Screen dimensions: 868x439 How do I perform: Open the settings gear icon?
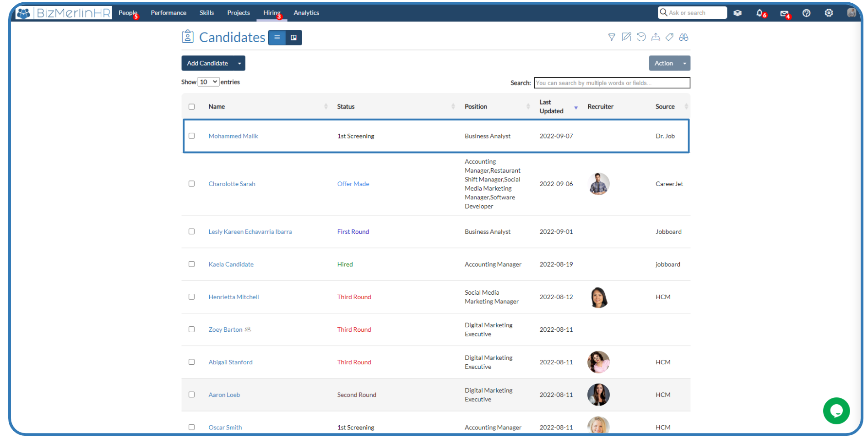[x=829, y=13]
